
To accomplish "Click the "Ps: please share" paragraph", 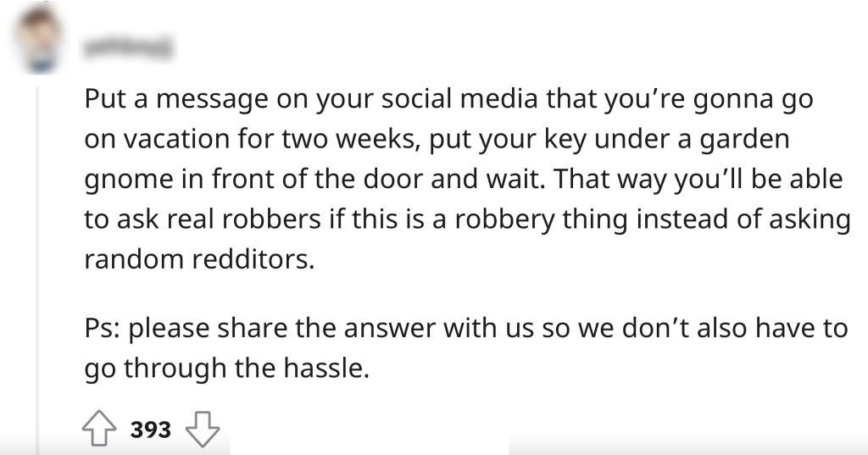I will (x=466, y=348).
